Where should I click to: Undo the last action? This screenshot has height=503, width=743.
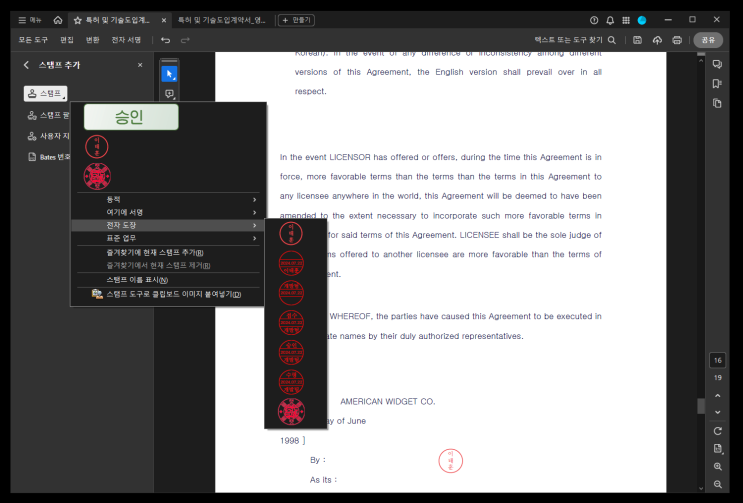[x=165, y=40]
